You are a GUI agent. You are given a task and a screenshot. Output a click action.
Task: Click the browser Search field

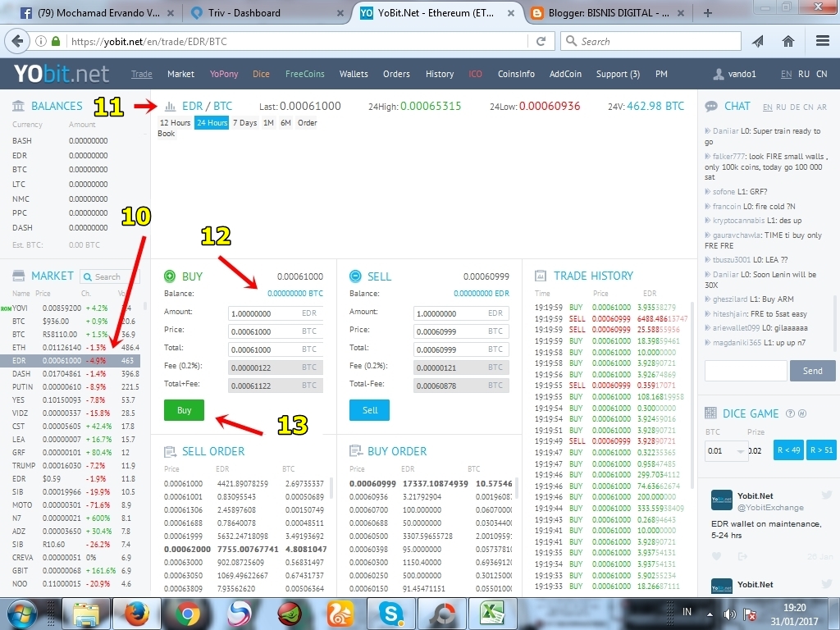[651, 41]
